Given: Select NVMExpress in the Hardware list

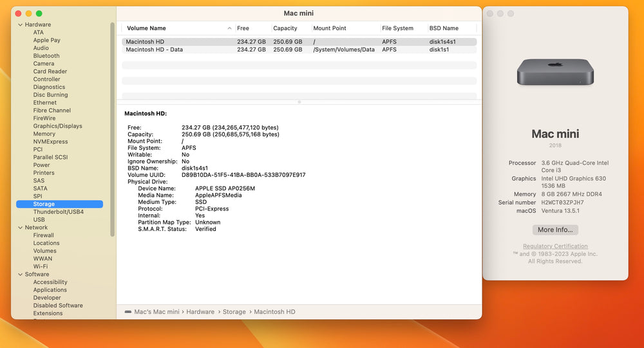Looking at the screenshot, I should [50, 142].
